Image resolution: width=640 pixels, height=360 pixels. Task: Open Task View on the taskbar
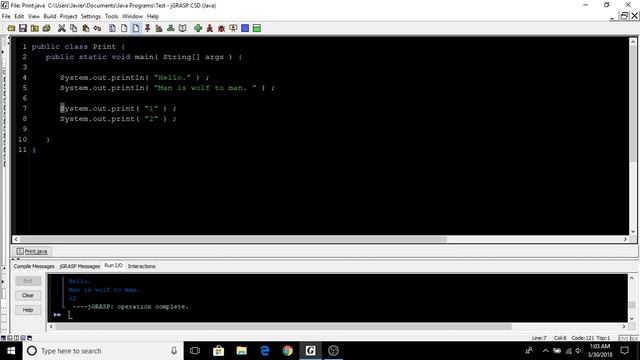(195, 351)
